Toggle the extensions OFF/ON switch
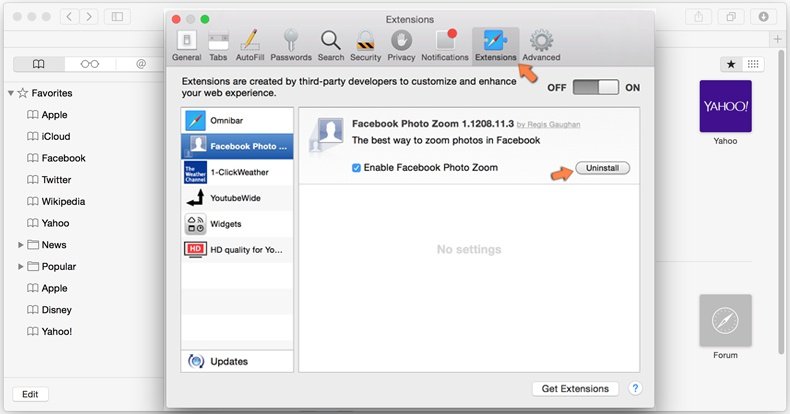 pos(596,87)
